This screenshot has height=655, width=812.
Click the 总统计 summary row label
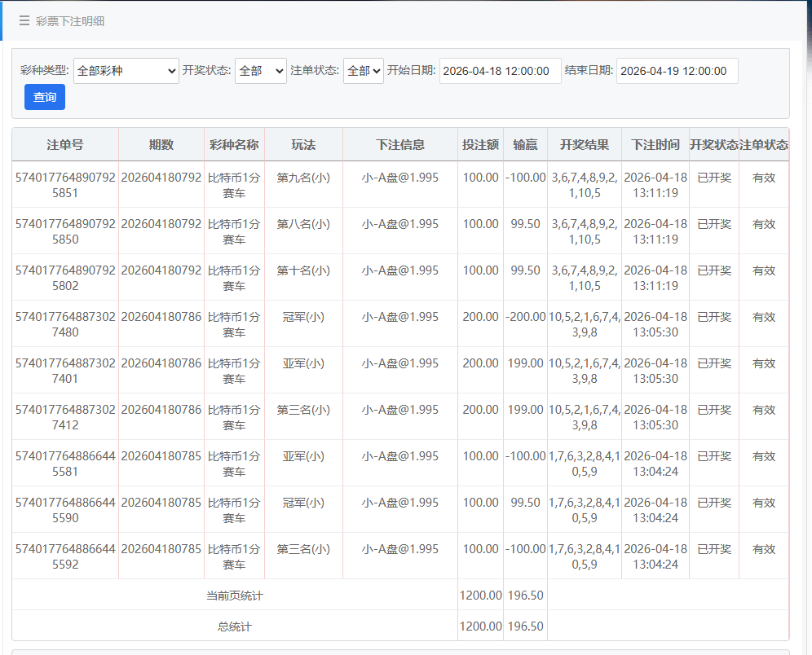235,626
